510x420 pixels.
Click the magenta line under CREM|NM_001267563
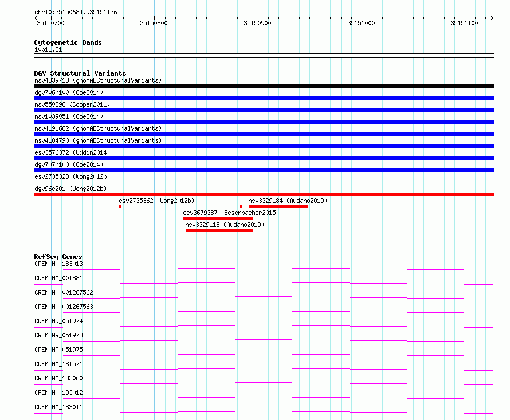click(264, 312)
